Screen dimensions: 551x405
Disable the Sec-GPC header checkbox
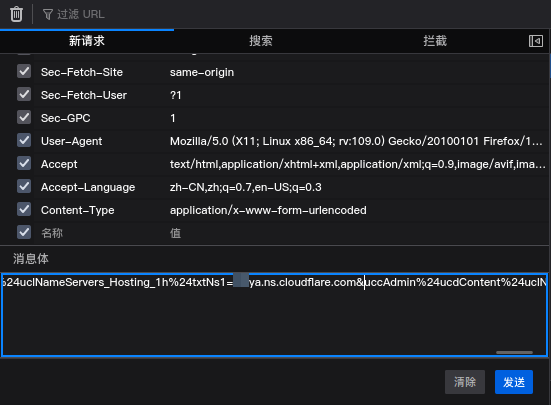pyautogui.click(x=24, y=117)
